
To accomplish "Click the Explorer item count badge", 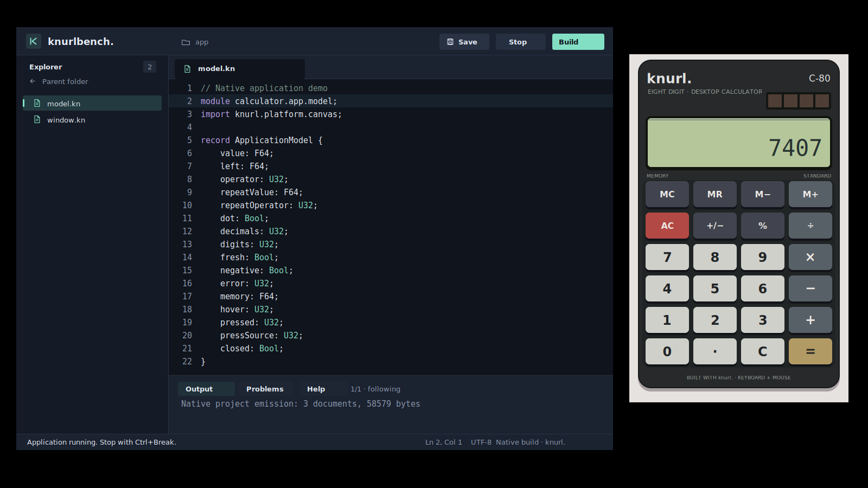I will click(x=150, y=67).
